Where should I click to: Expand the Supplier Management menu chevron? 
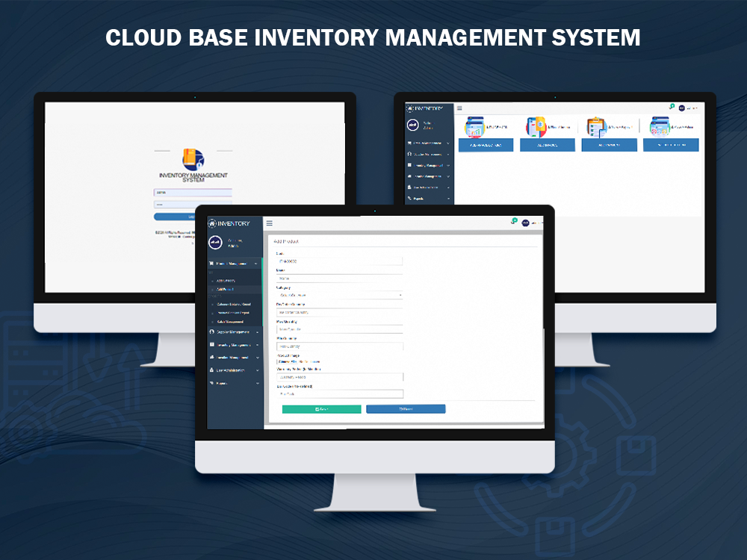(257, 332)
